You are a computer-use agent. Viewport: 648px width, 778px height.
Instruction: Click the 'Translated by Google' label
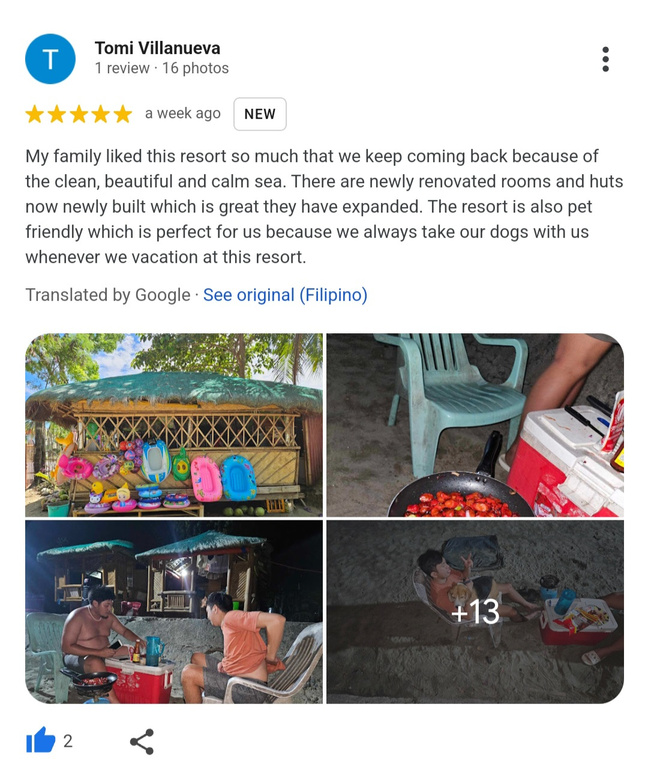[x=108, y=295]
